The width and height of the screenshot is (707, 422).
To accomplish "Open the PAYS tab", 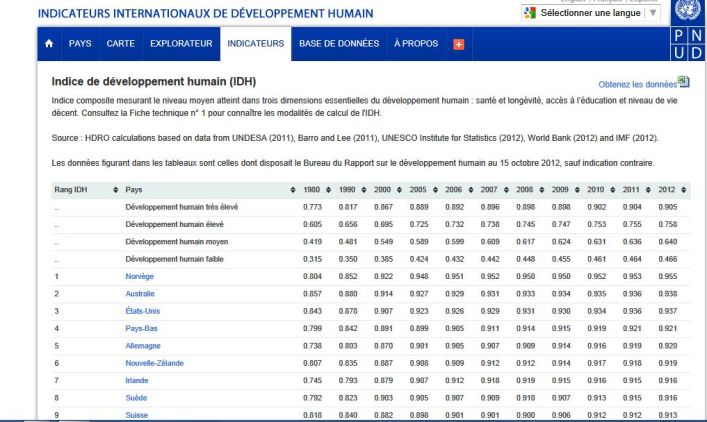I will point(79,45).
